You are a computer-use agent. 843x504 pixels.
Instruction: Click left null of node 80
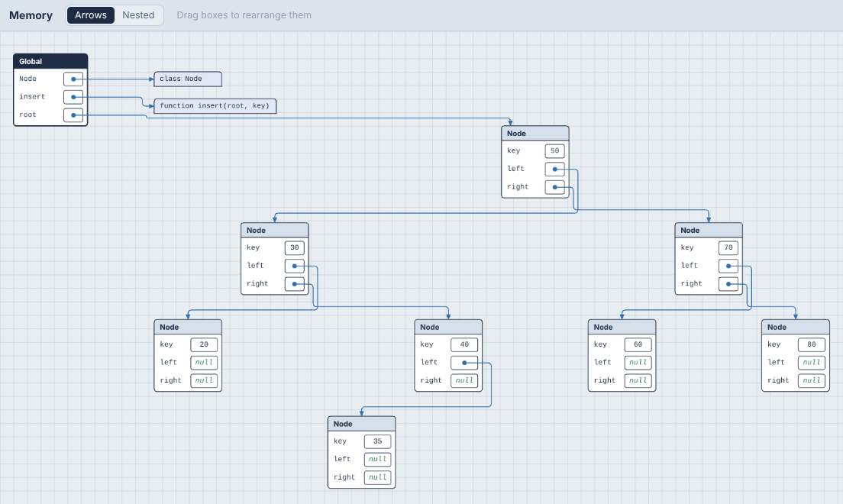pyautogui.click(x=812, y=363)
